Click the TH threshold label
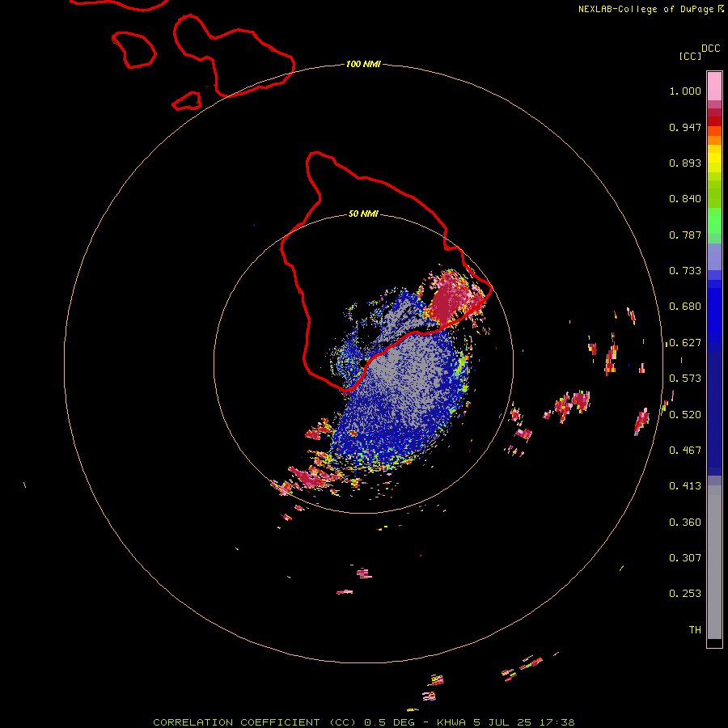The width and height of the screenshot is (728, 728). pyautogui.click(x=695, y=630)
